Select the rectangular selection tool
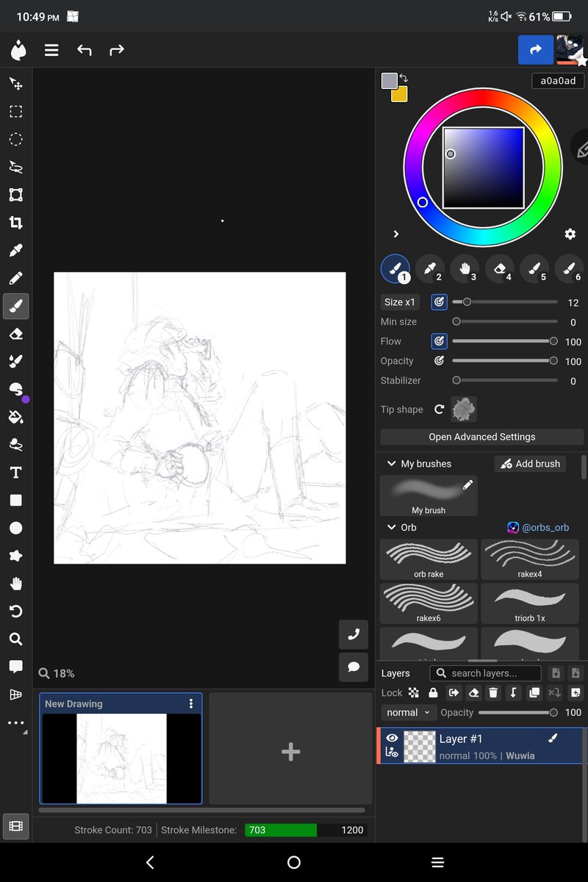This screenshot has width=588, height=882. (x=16, y=111)
